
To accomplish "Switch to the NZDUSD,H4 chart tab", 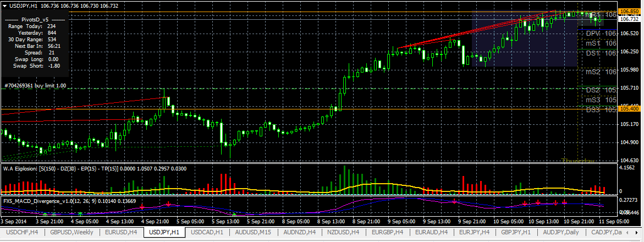I will [x=344, y=232].
